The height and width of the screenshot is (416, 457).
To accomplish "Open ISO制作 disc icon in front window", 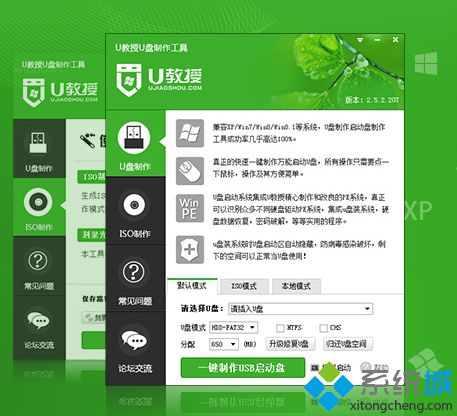I will coord(134,205).
